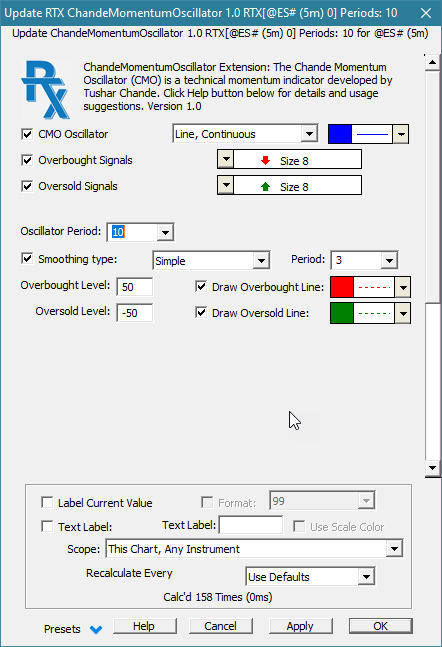Click the red dashed line preview
Viewport: 442px width, 647px height.
374,287
